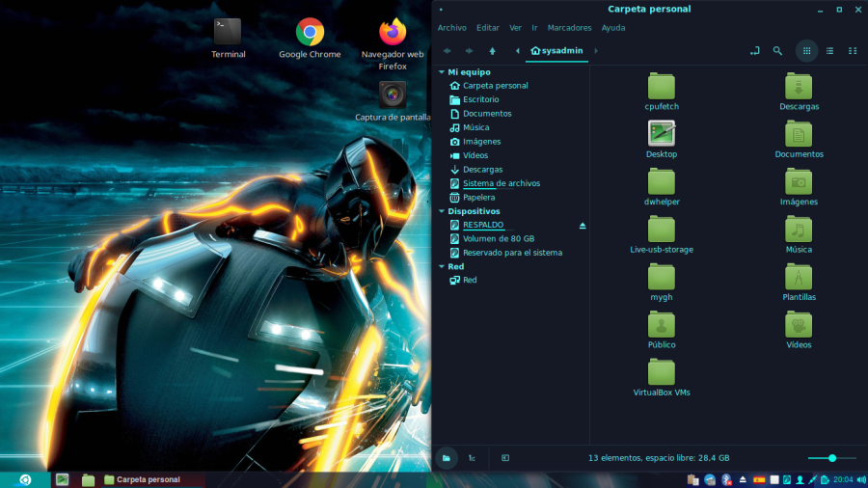This screenshot has width=868, height=488.
Task: Select the VirtualBox VMs folder
Action: [662, 373]
